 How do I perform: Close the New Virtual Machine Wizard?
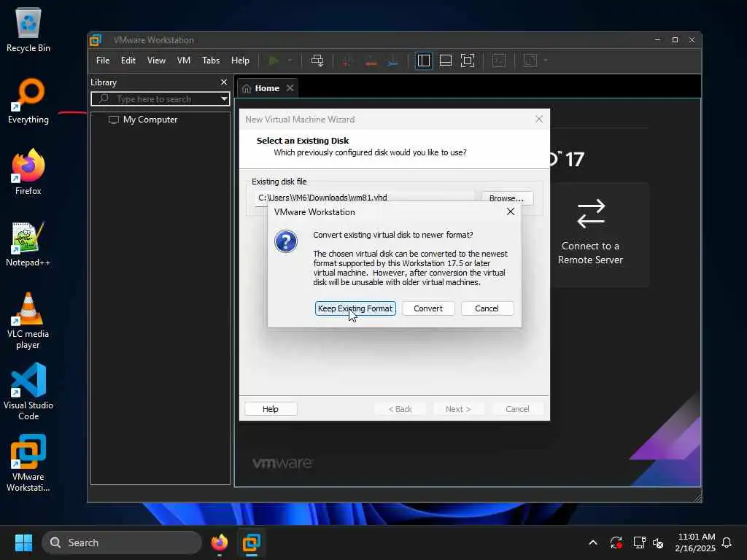[x=539, y=119]
